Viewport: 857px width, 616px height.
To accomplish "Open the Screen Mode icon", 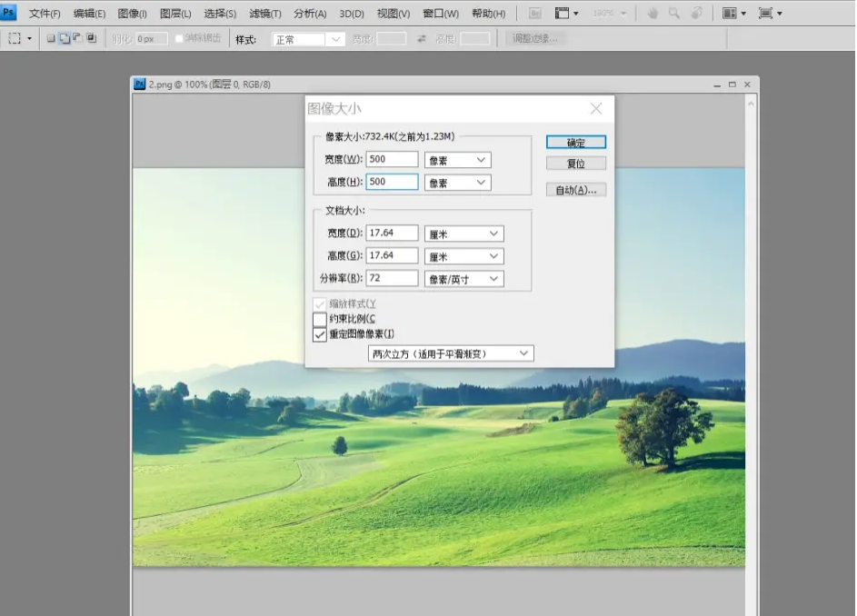I will (x=770, y=13).
